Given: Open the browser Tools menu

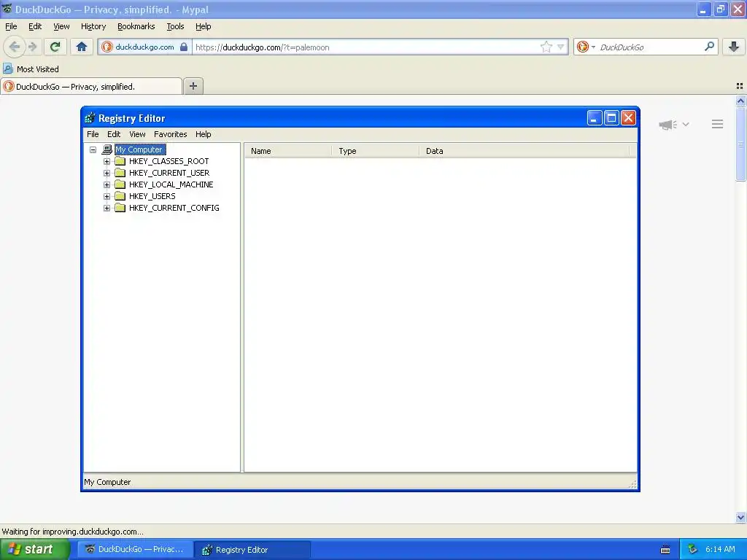Looking at the screenshot, I should tap(175, 26).
